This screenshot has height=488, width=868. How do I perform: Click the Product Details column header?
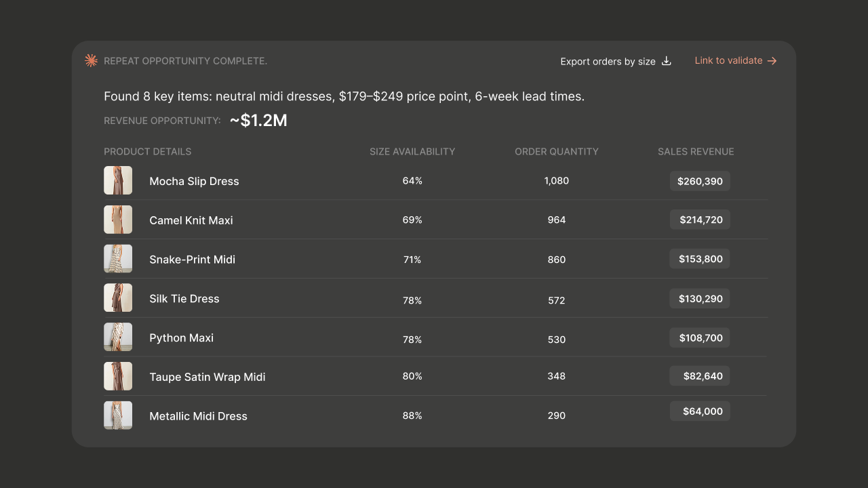coord(148,152)
